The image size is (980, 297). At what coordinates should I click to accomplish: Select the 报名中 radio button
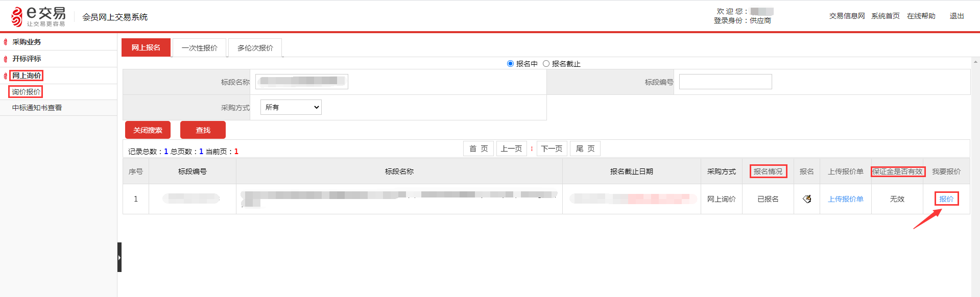(x=510, y=64)
